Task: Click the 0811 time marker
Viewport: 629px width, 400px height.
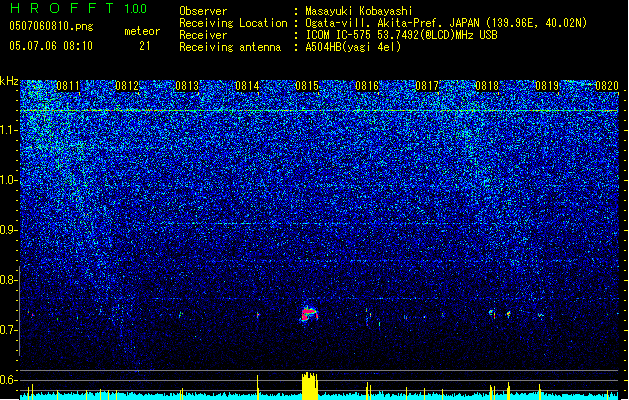Action: pyautogui.click(x=68, y=86)
